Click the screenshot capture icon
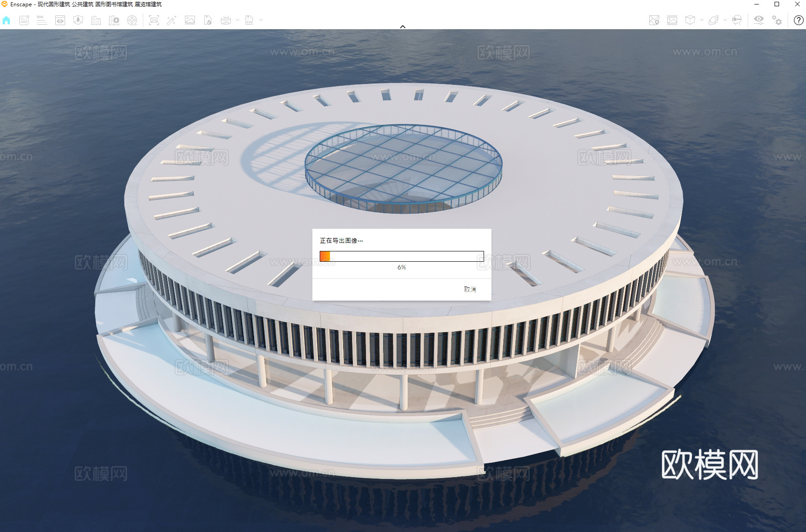806x532 pixels. 154,20
